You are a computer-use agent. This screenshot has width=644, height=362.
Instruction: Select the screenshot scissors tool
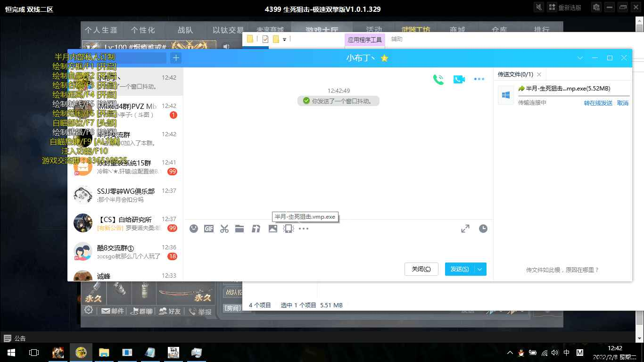[224, 229]
